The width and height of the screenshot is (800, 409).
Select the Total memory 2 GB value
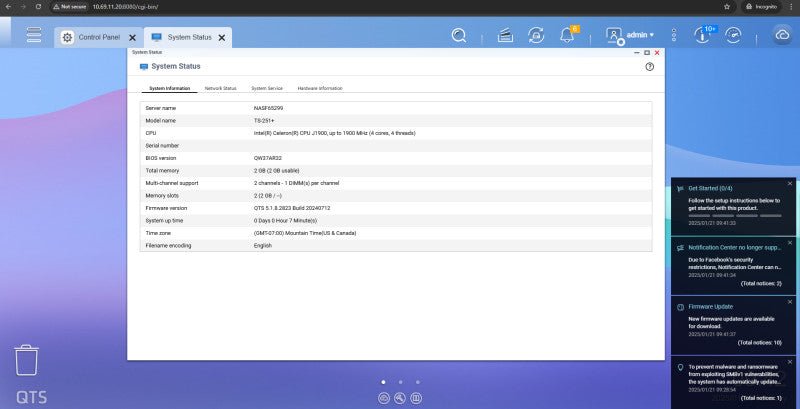click(277, 170)
